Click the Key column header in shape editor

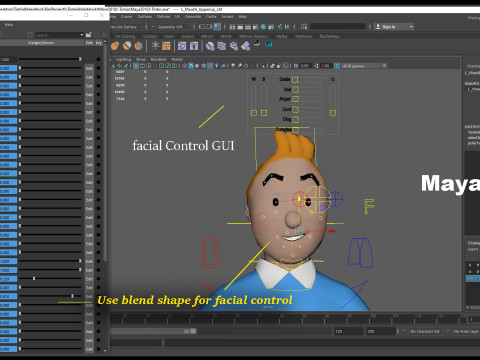99,43
